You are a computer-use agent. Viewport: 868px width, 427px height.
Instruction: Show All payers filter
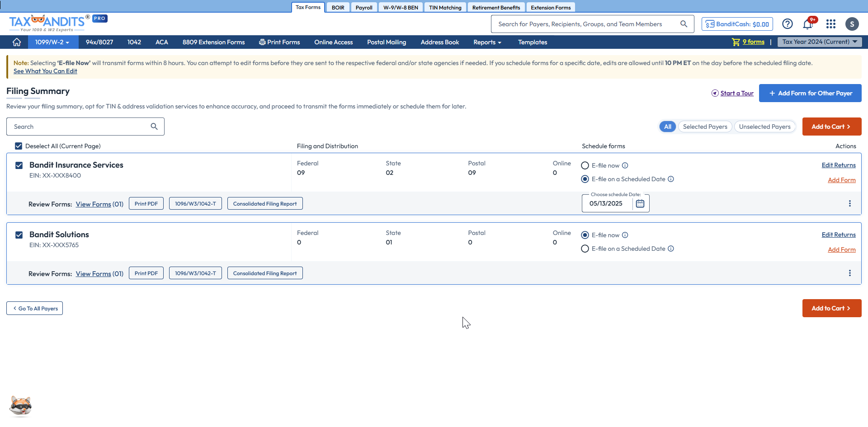point(668,127)
